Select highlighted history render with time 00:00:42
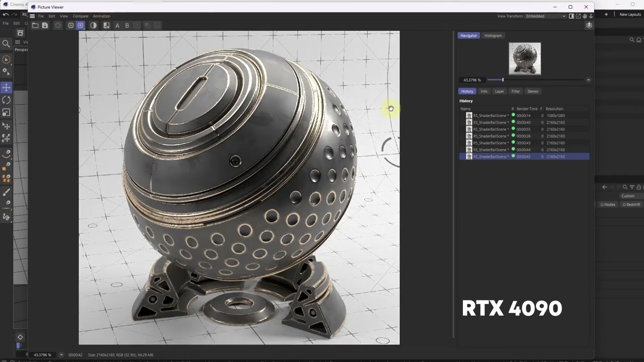 524,156
